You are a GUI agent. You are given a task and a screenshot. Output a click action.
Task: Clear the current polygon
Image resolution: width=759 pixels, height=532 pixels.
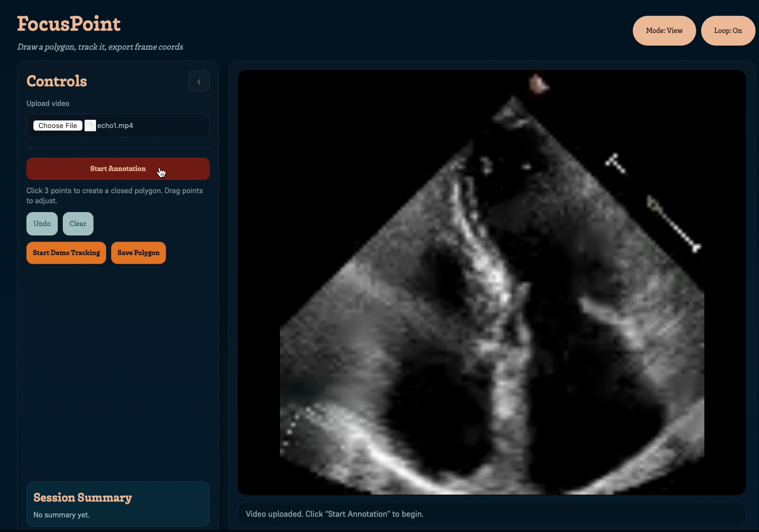78,224
